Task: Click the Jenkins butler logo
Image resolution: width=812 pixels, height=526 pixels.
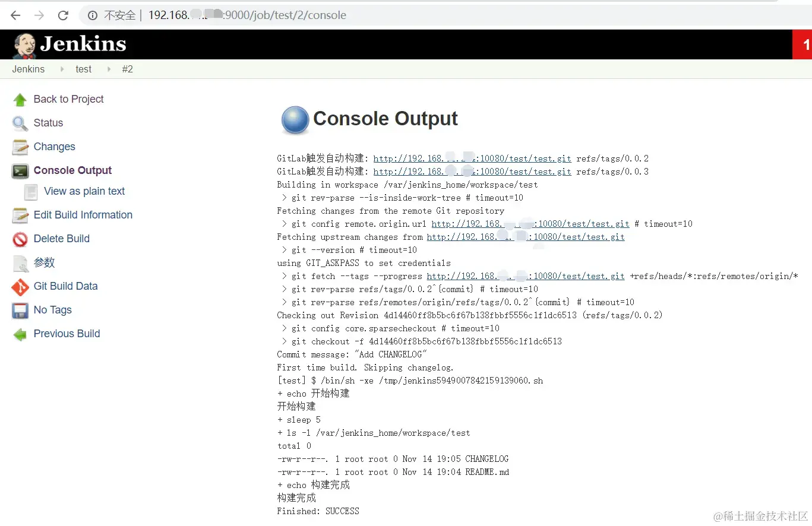Action: click(x=24, y=45)
